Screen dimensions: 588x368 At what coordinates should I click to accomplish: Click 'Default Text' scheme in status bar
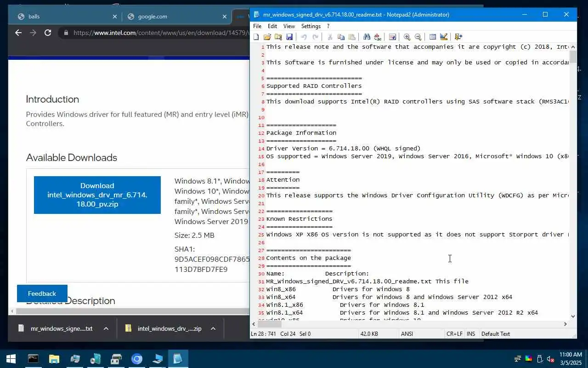[x=496, y=334]
